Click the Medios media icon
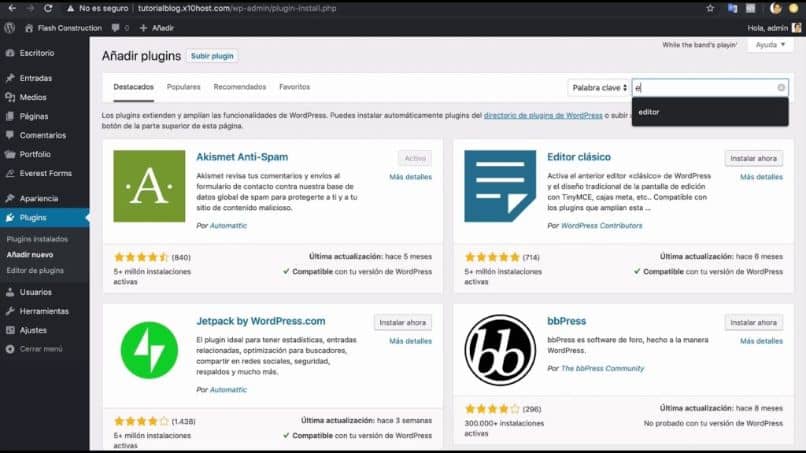The width and height of the screenshot is (806, 453). pos(10,97)
